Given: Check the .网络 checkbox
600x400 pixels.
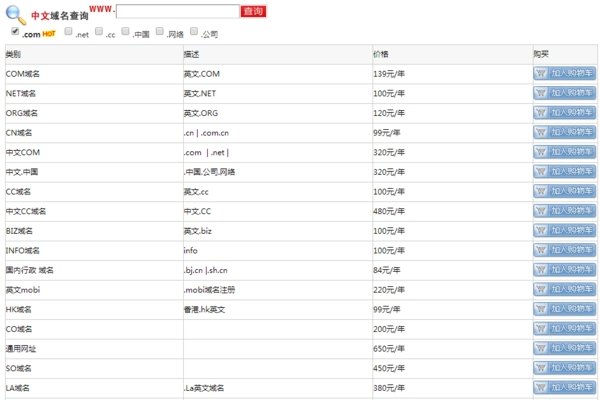Looking at the screenshot, I should point(160,31).
